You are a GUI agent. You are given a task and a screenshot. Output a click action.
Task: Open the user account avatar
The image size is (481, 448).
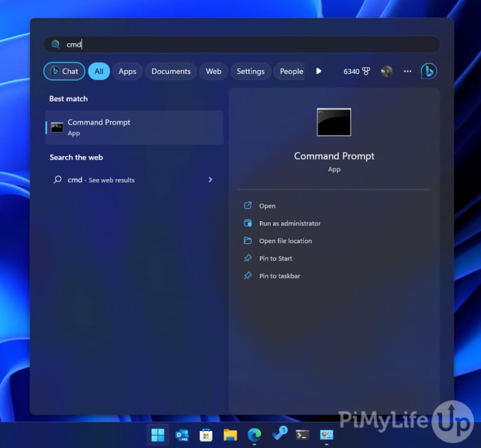coord(386,71)
